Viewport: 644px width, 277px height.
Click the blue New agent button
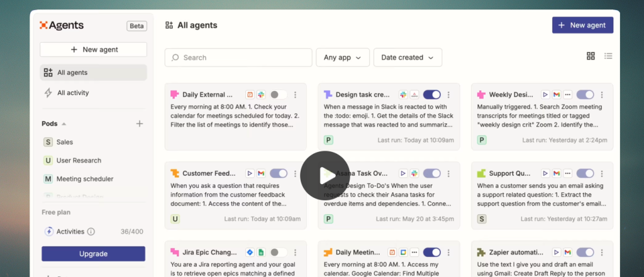[582, 25]
